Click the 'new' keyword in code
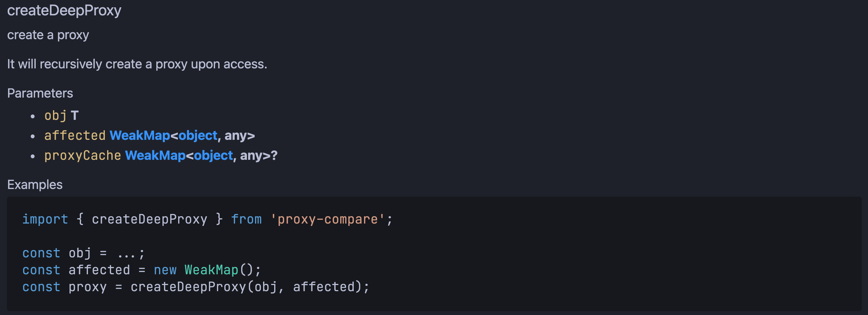 (165, 270)
